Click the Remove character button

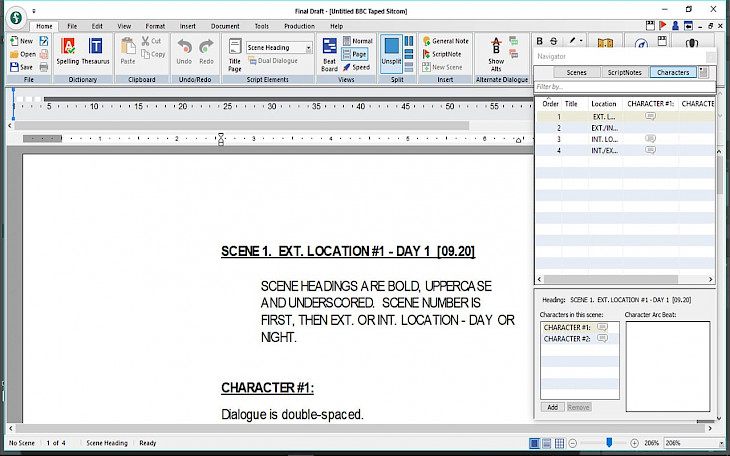(x=579, y=407)
